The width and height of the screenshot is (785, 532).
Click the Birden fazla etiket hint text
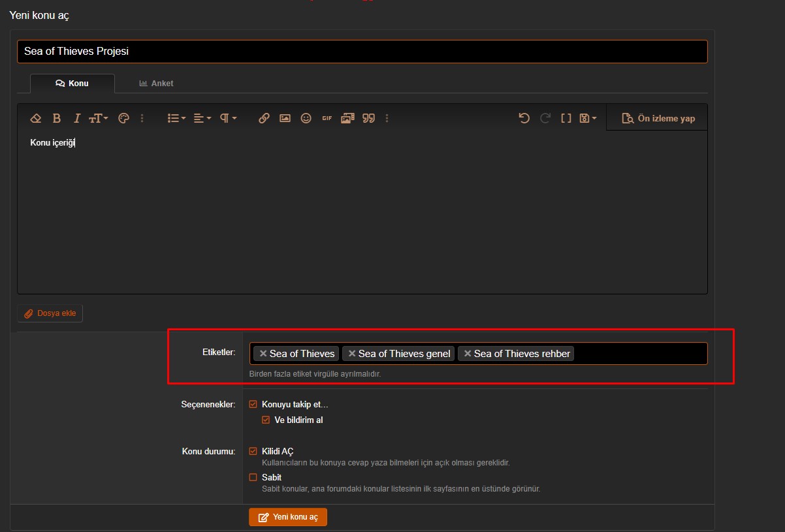[x=315, y=374]
